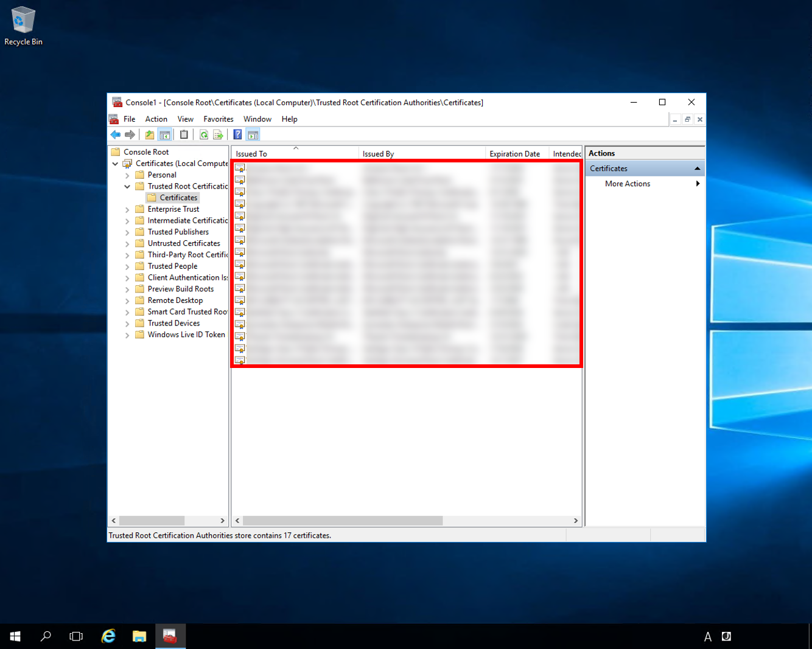Open Help with the question mark icon
Image resolution: width=812 pixels, height=649 pixels.
coord(237,134)
